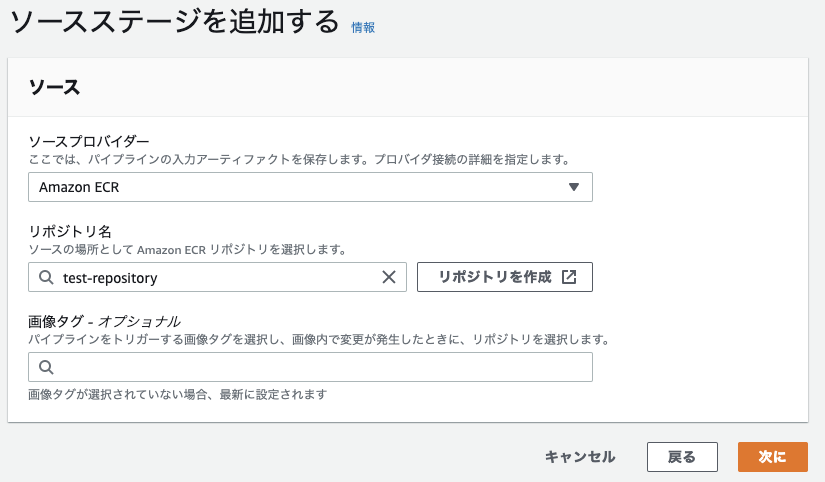Open the 情報 info link

(x=363, y=27)
